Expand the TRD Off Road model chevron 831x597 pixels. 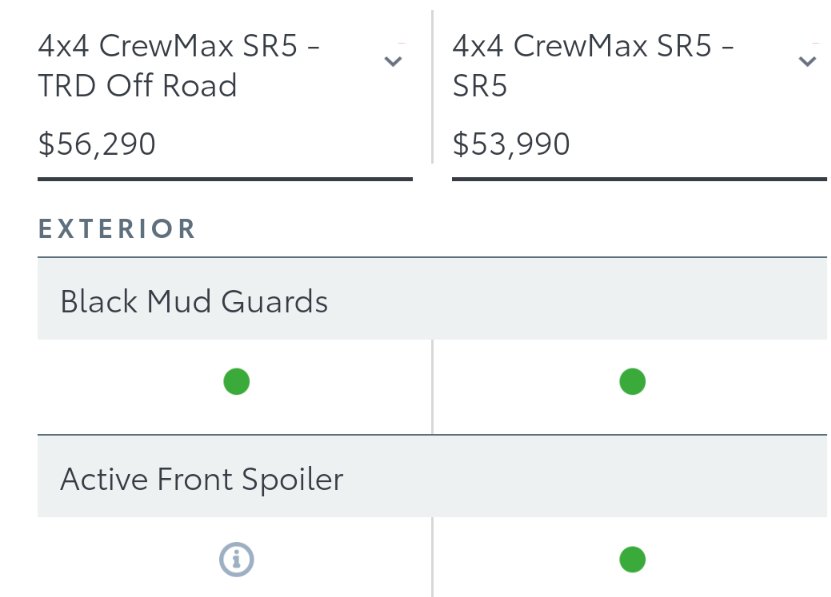pyautogui.click(x=393, y=62)
